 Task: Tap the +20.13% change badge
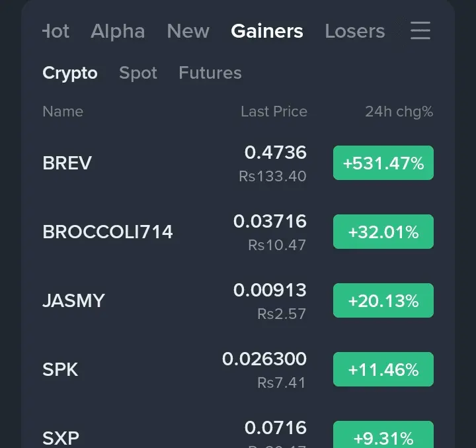pos(383,300)
